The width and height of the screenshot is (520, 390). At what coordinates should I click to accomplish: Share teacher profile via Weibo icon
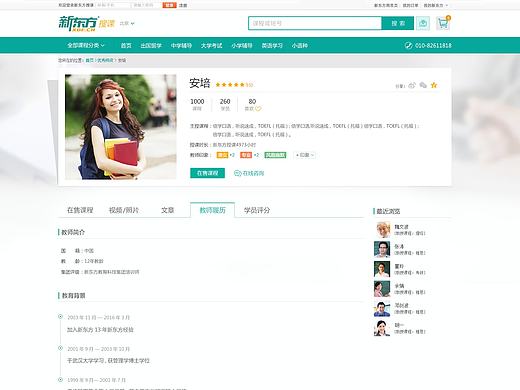(x=412, y=85)
